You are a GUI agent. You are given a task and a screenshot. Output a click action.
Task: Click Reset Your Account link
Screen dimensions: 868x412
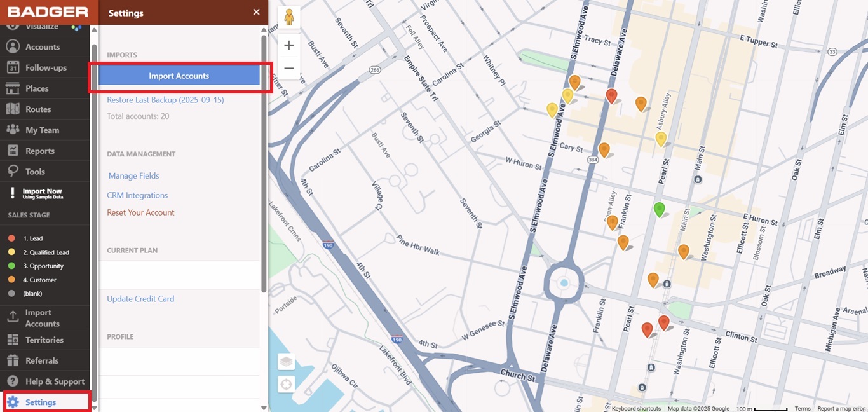coord(140,212)
